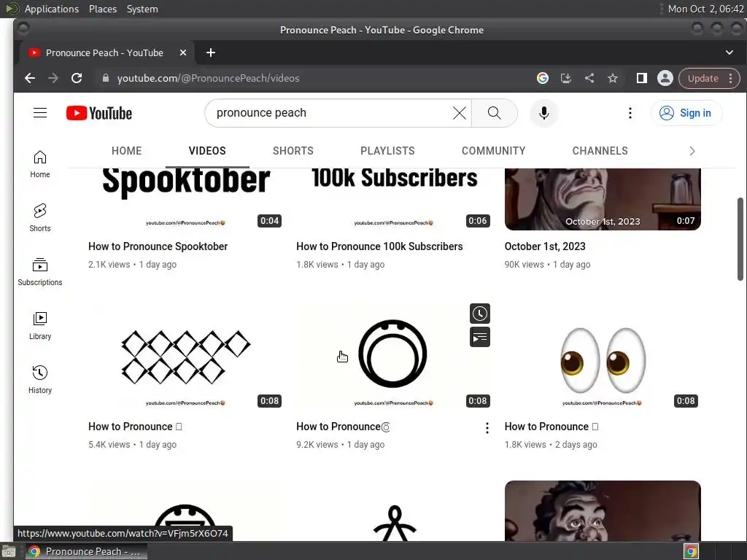Close the Pronounce Peach tab
This screenshot has height=560, width=747.
(183, 52)
